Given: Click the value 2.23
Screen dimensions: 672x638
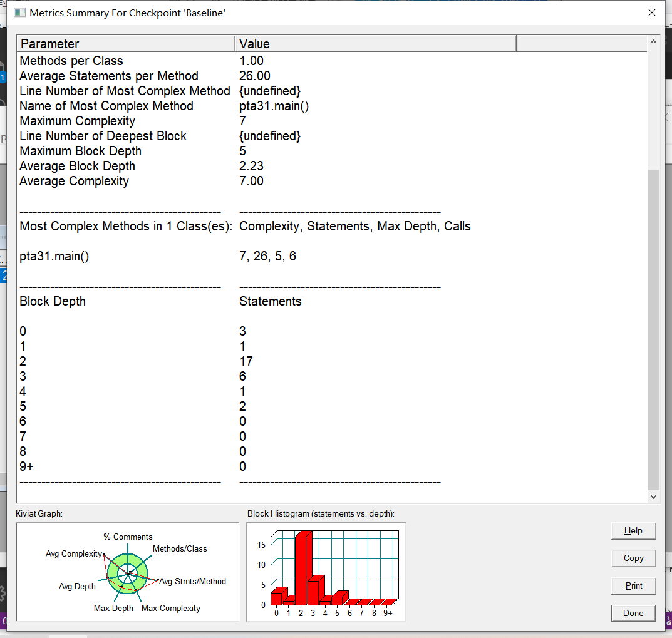Looking at the screenshot, I should tap(251, 166).
